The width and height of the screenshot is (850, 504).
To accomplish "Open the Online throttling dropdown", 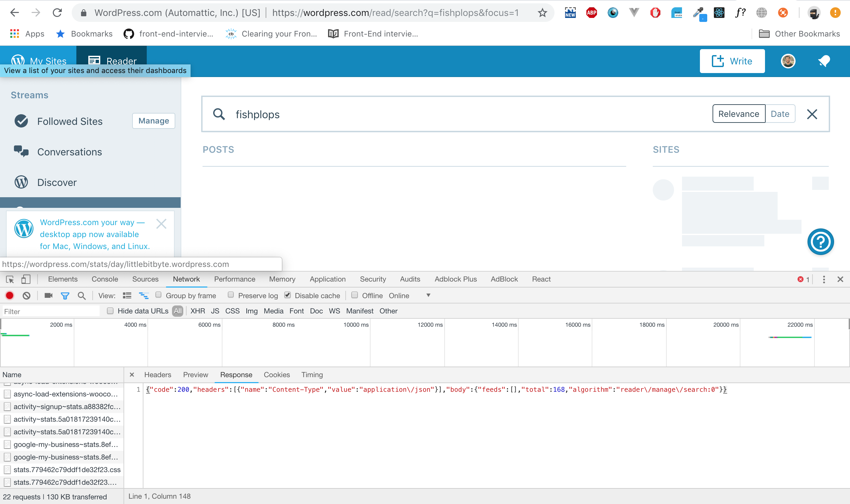I will [409, 295].
